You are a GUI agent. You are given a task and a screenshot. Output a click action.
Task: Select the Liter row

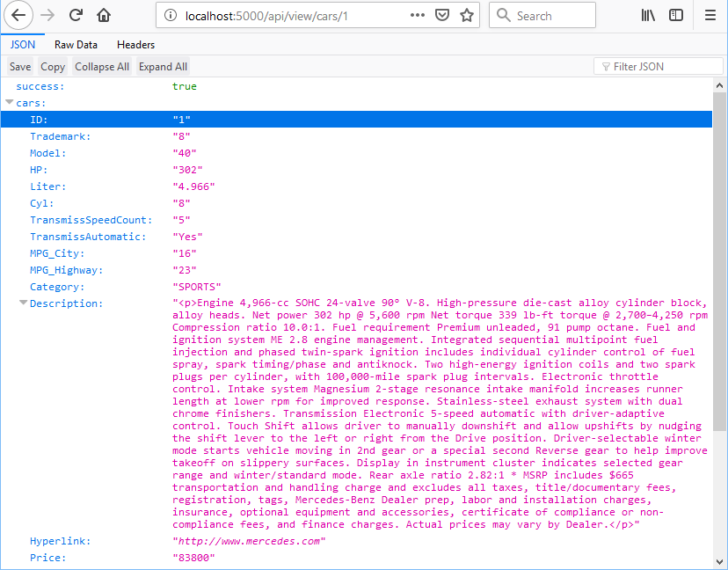point(356,186)
